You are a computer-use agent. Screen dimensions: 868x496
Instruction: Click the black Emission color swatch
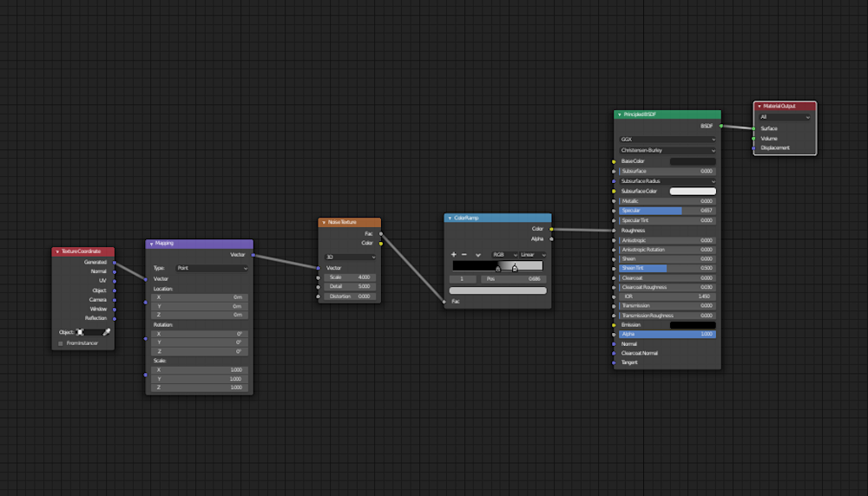click(x=693, y=325)
